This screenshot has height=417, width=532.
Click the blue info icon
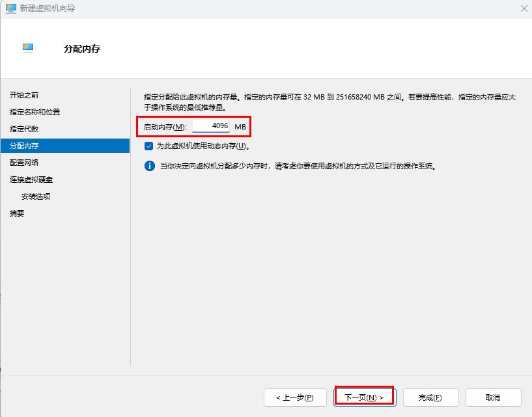pos(150,166)
